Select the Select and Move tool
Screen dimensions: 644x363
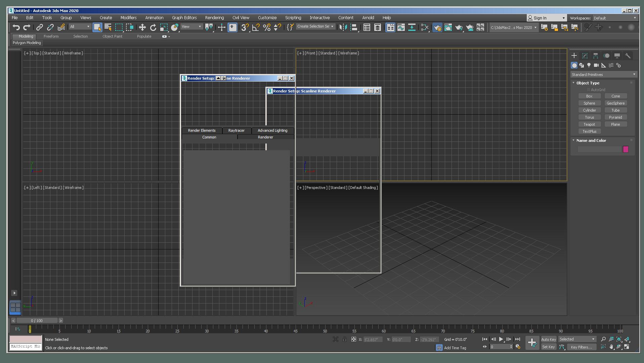click(x=142, y=28)
